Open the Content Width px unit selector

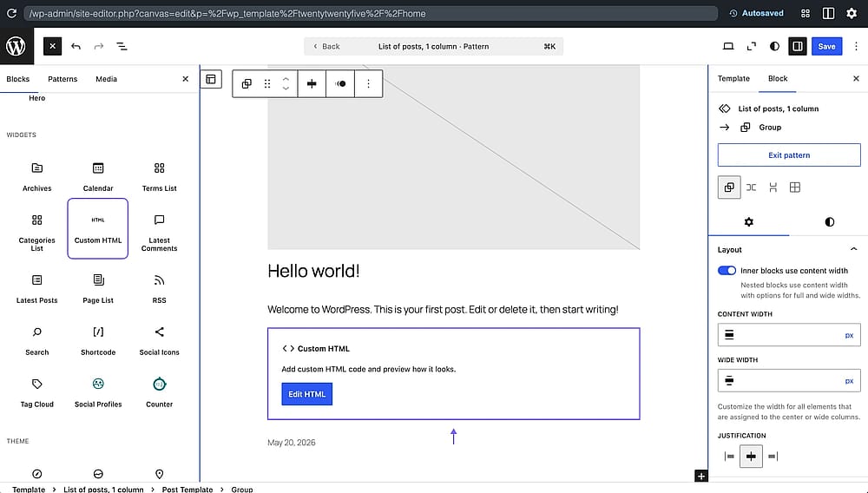coord(849,335)
